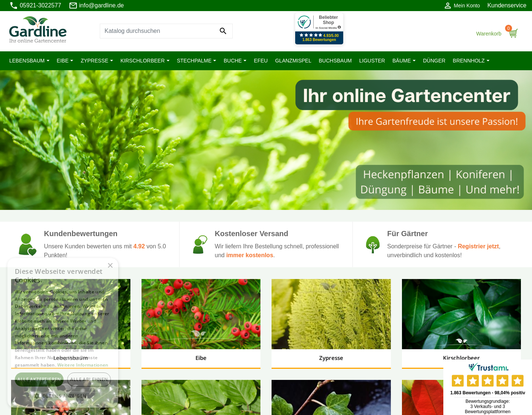Expand the Buche menu dropdown
This screenshot has width=532, height=415.
tap(235, 61)
